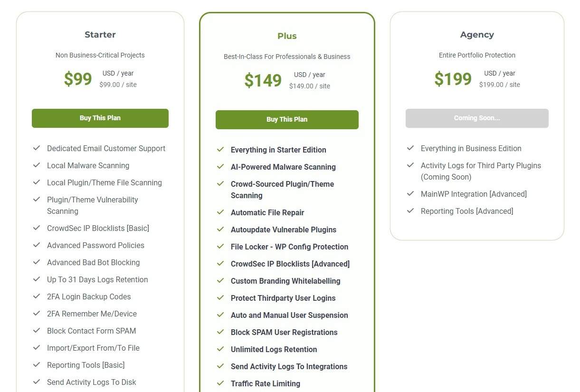
Task: Select the Plus plan heading
Action: (287, 36)
